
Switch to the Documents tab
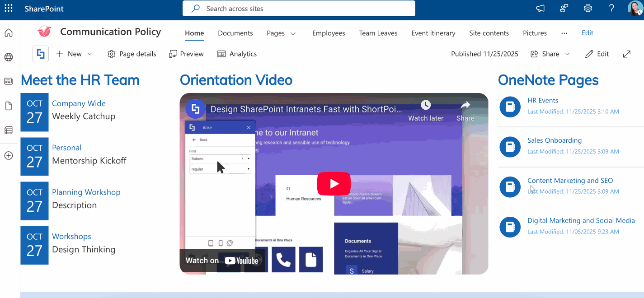[x=235, y=33]
